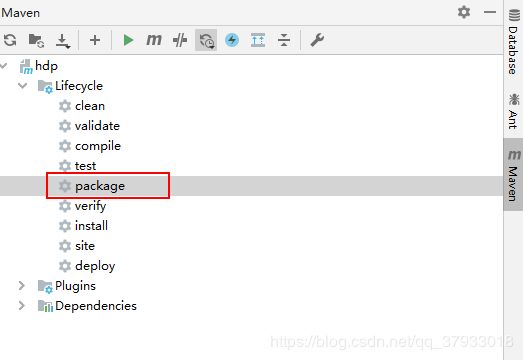
Task: Toggle Offline Mode icon
Action: click(180, 40)
